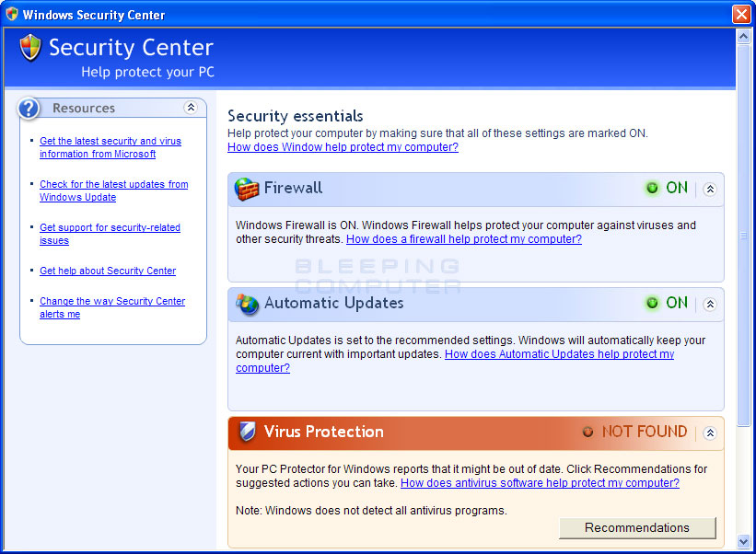Collapse the Automatic Updates section chevron

pos(709,304)
